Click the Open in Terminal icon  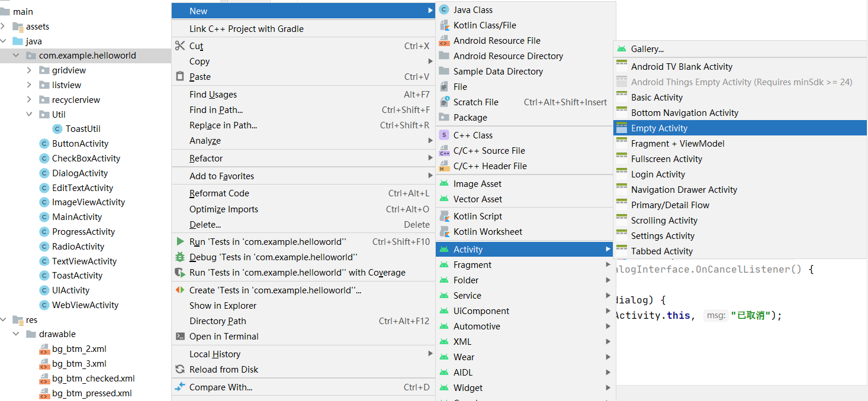click(x=180, y=336)
